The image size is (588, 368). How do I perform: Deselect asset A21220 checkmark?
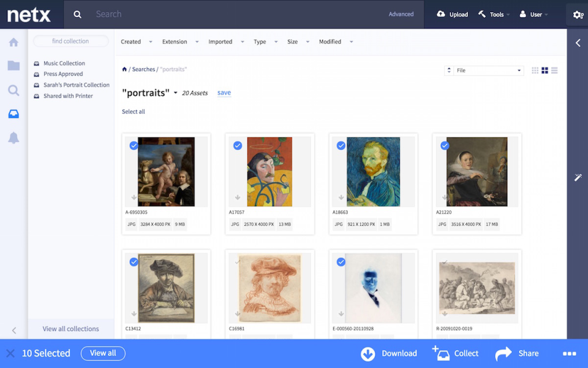point(445,145)
